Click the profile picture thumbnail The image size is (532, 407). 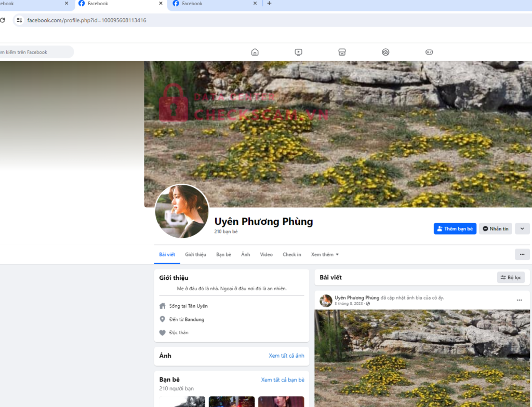182,211
